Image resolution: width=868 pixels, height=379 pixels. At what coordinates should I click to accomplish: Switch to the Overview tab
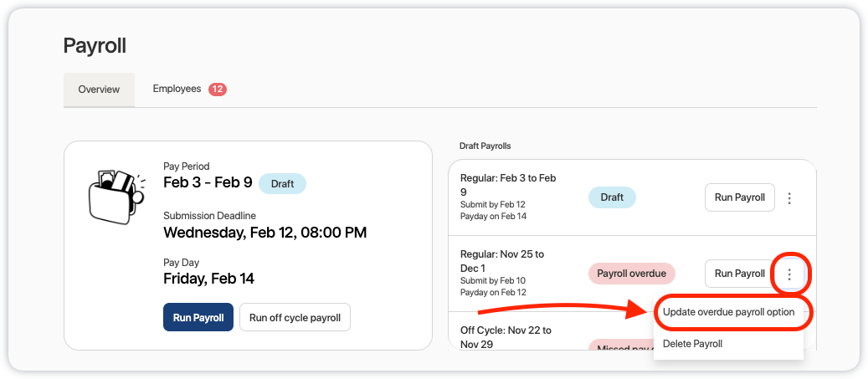tap(99, 90)
